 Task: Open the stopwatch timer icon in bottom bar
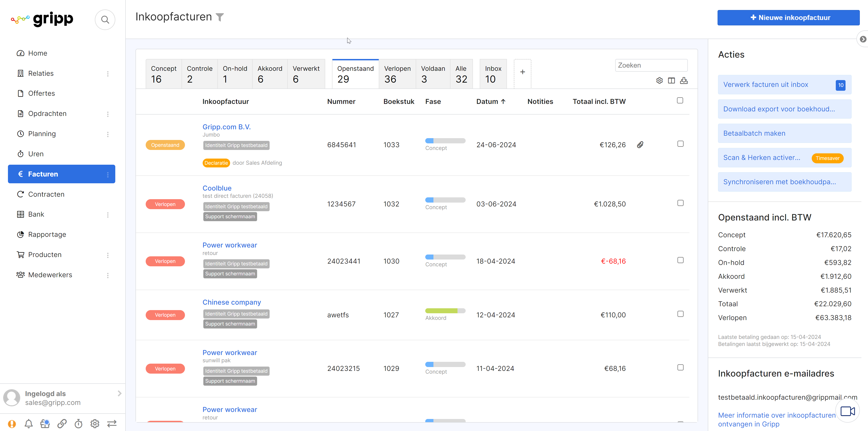coord(79,424)
